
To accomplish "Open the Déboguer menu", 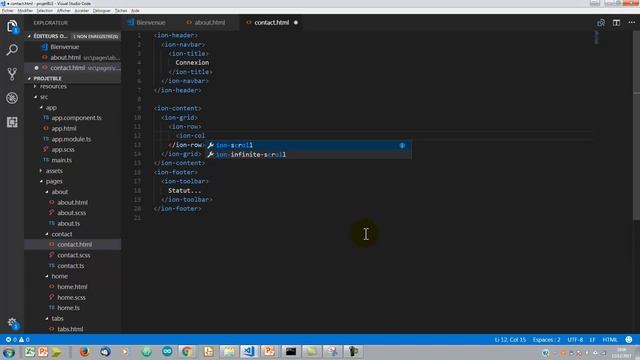I will pos(102,11).
